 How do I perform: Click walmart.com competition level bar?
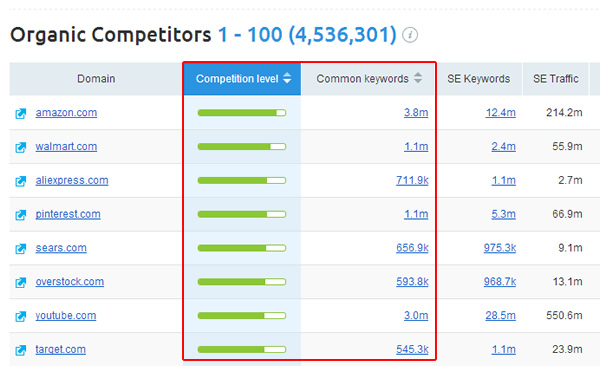click(x=242, y=146)
